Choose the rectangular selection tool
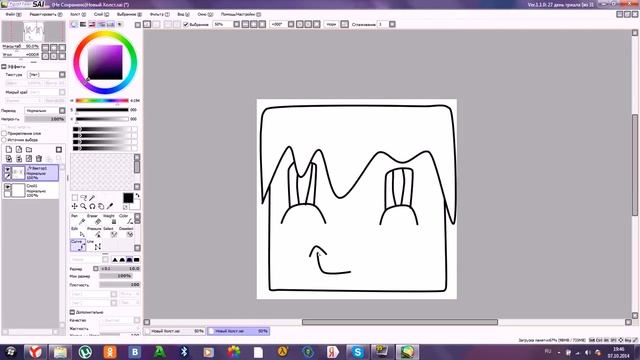 tap(74, 198)
